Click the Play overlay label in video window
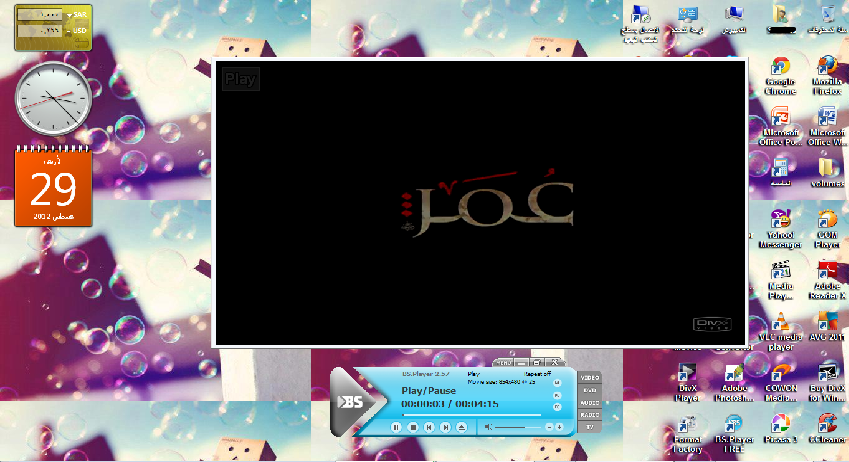Screen dimensions: 849x462 coord(240,79)
